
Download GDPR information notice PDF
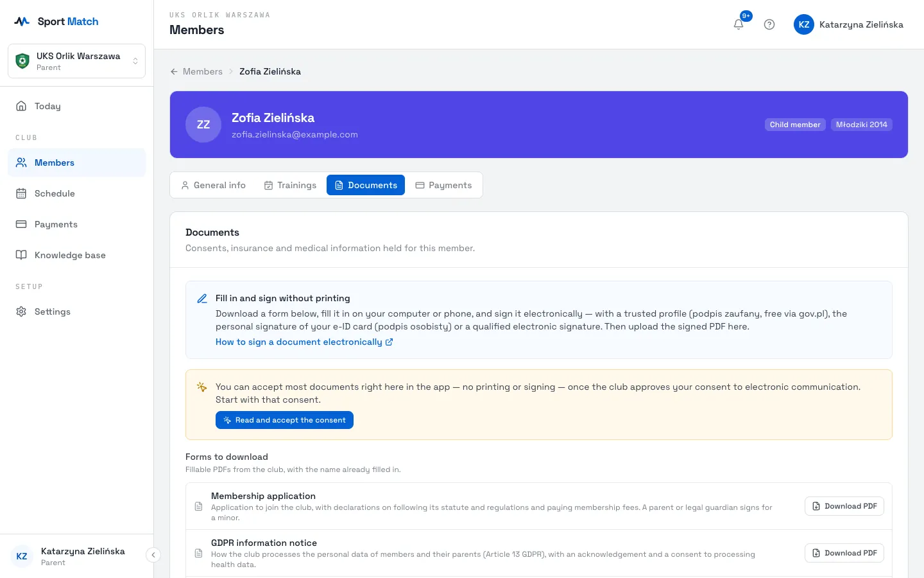click(844, 553)
